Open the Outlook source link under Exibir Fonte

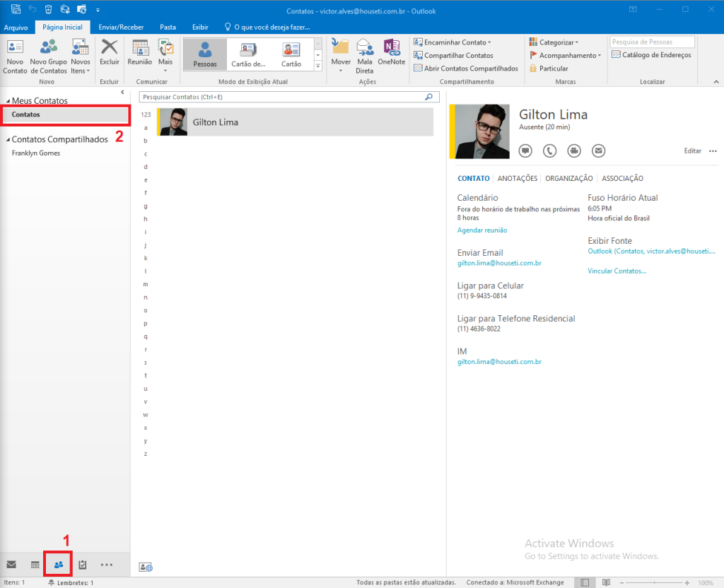(651, 251)
